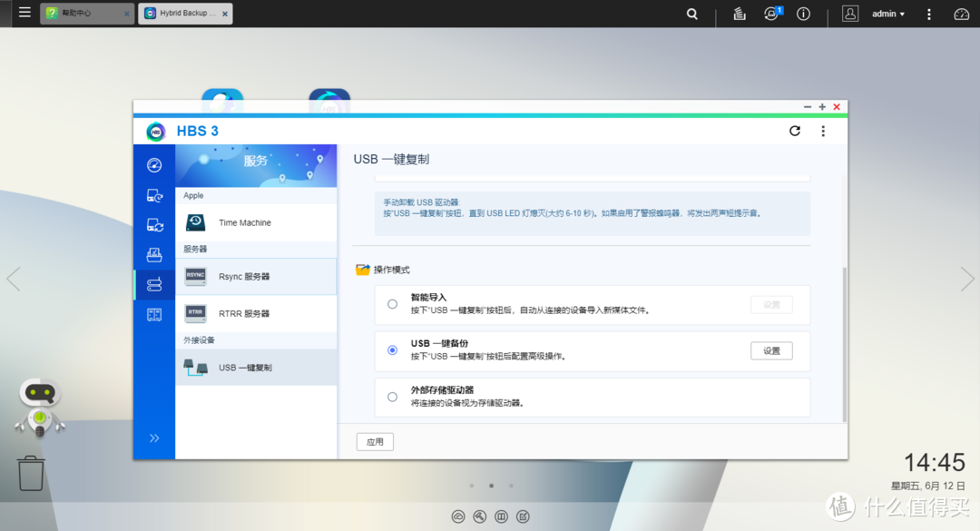This screenshot has height=531, width=980.
Task: Switch to the Hybrid Backup taskbar tab
Action: [186, 13]
